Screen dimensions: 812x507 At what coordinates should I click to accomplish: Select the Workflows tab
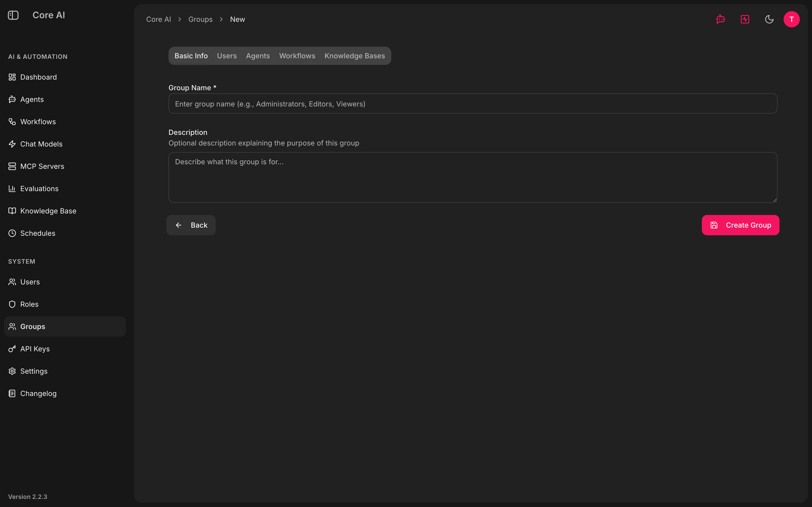pos(297,56)
